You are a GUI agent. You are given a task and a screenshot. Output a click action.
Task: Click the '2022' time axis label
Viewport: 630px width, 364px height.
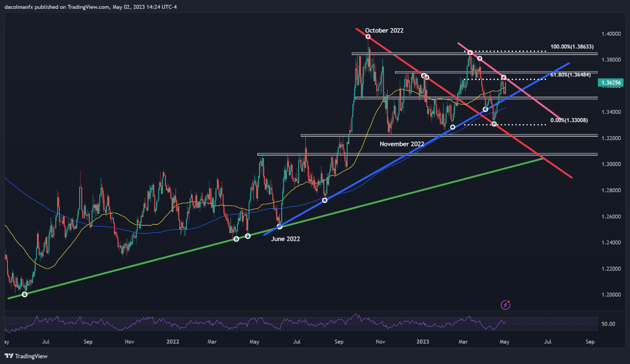pyautogui.click(x=173, y=342)
